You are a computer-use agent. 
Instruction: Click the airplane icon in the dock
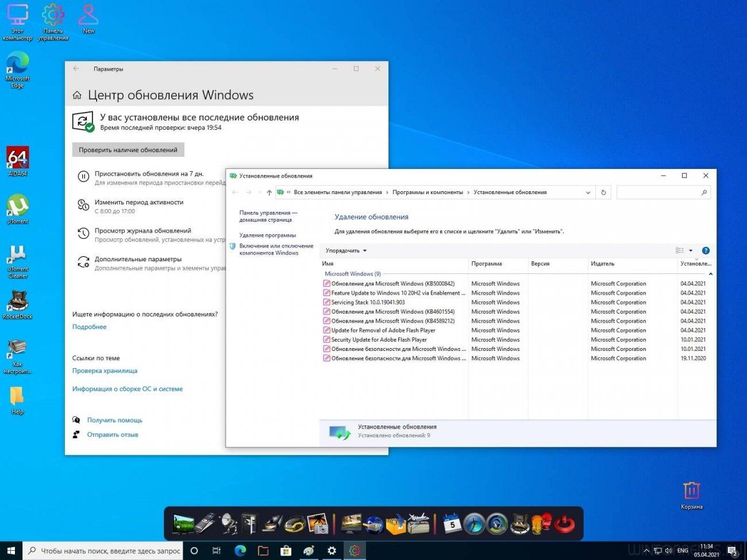(419, 523)
